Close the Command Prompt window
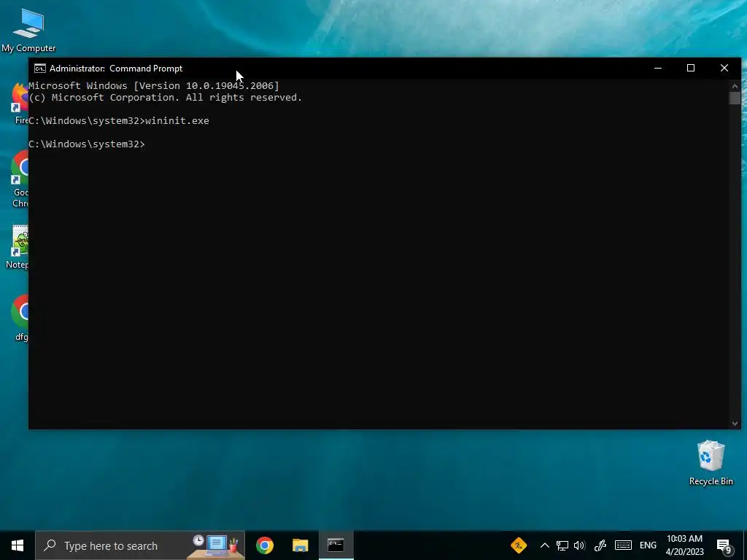The image size is (747, 560). coord(724,68)
